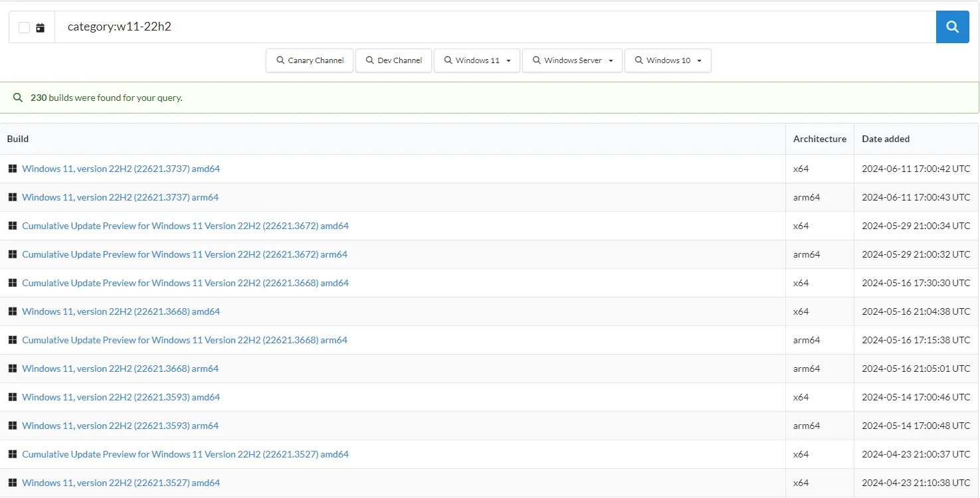Open Cumulative Update Preview (22621.3668) amd64

point(185,283)
